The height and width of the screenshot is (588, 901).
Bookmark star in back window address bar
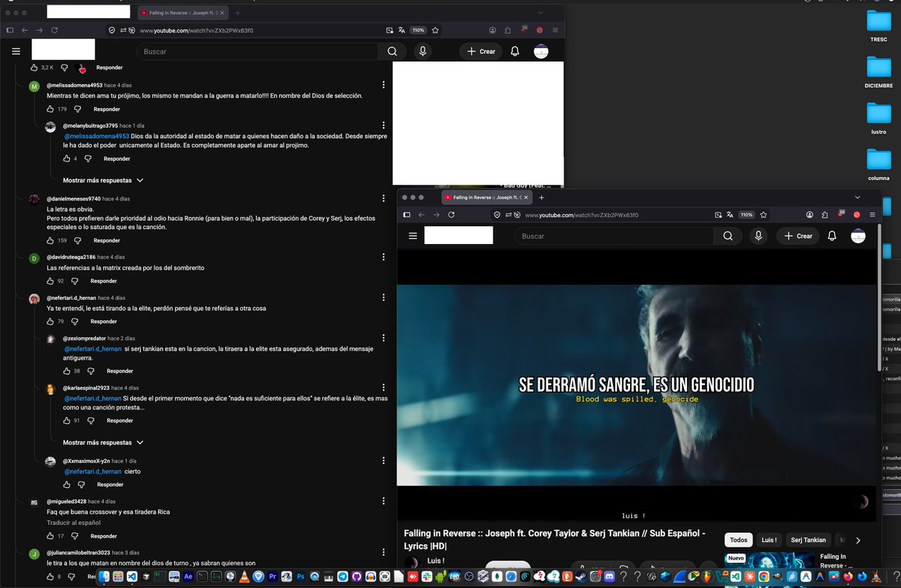tap(434, 30)
